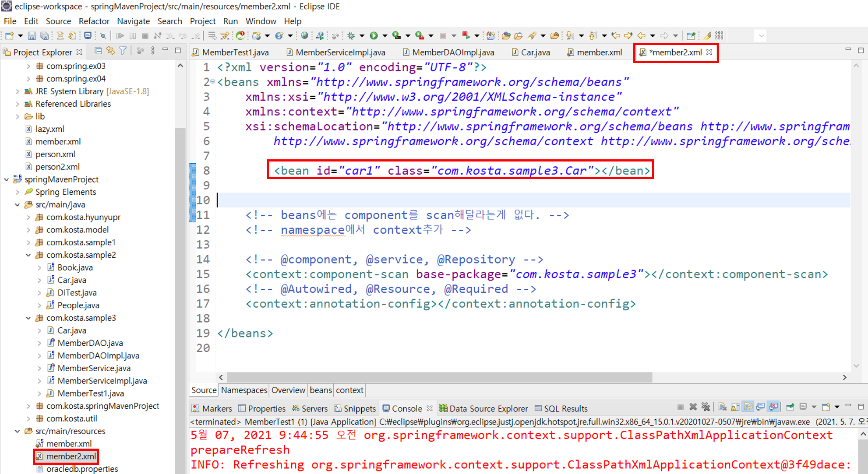Open MemberServiceImpl.java in Project Explorer

tap(102, 381)
